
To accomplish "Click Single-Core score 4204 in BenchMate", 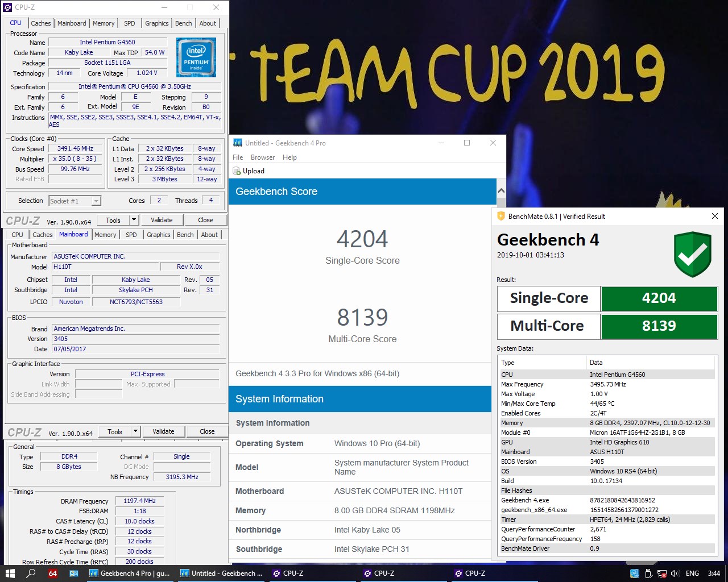I will point(659,298).
